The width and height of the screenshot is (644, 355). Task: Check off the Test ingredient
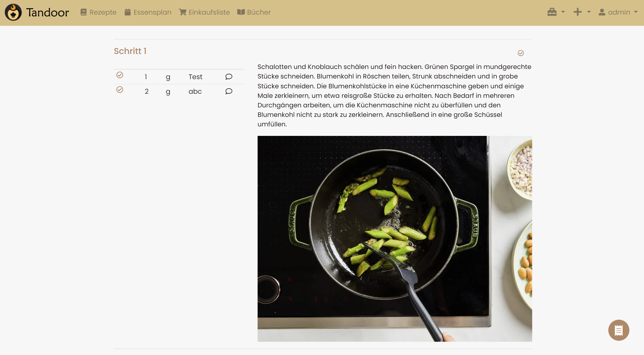[x=120, y=75]
